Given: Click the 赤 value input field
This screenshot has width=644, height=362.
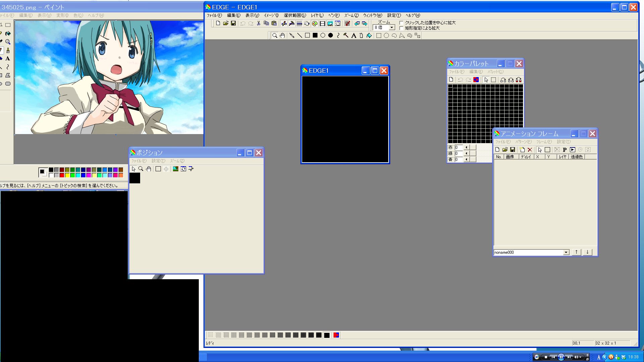Looking at the screenshot, I should coord(459,147).
